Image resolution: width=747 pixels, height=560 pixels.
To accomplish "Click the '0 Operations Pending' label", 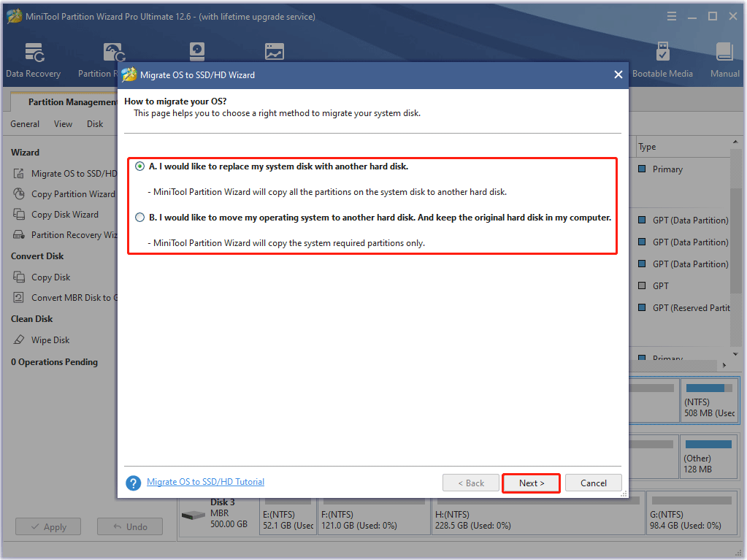I will (x=54, y=362).
